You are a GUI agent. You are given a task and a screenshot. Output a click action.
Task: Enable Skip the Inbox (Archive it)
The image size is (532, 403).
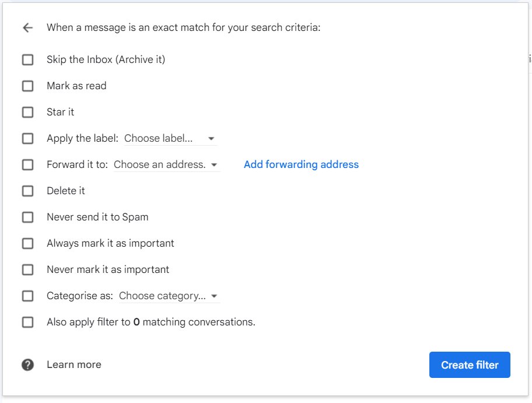pyautogui.click(x=27, y=59)
